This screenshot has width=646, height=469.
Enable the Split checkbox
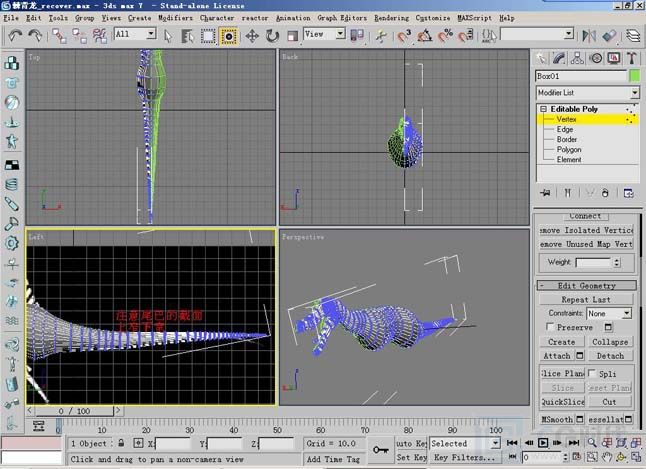point(592,373)
